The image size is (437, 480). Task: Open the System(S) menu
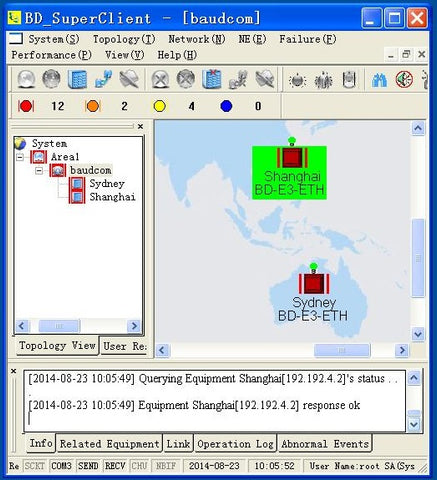point(54,39)
